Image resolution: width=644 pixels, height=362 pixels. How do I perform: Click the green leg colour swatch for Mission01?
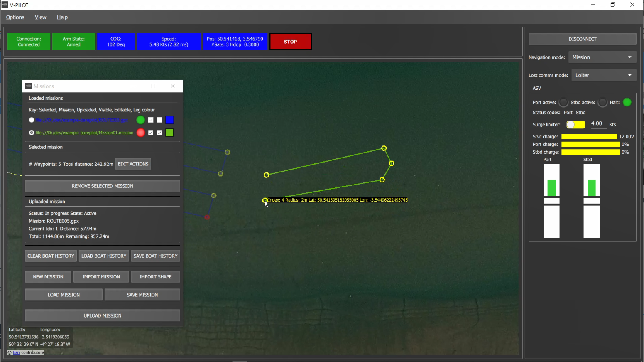(169, 133)
